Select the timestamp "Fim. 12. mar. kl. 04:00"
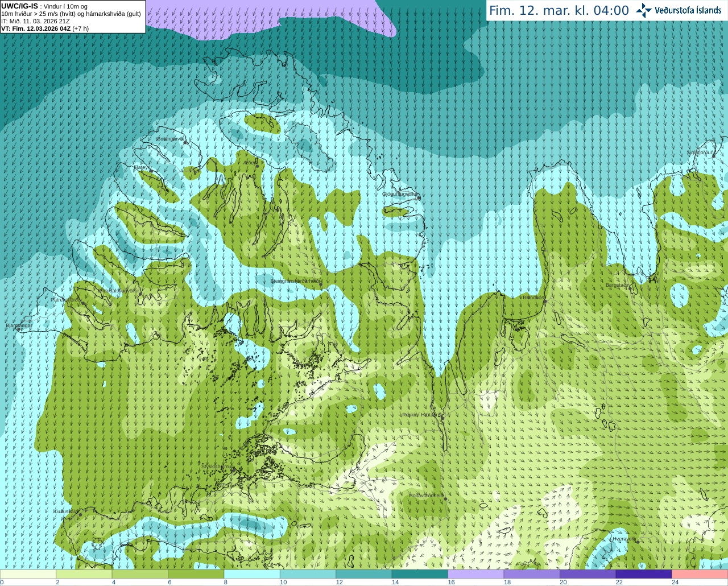Screen dimensions: 728x586 (559, 11)
